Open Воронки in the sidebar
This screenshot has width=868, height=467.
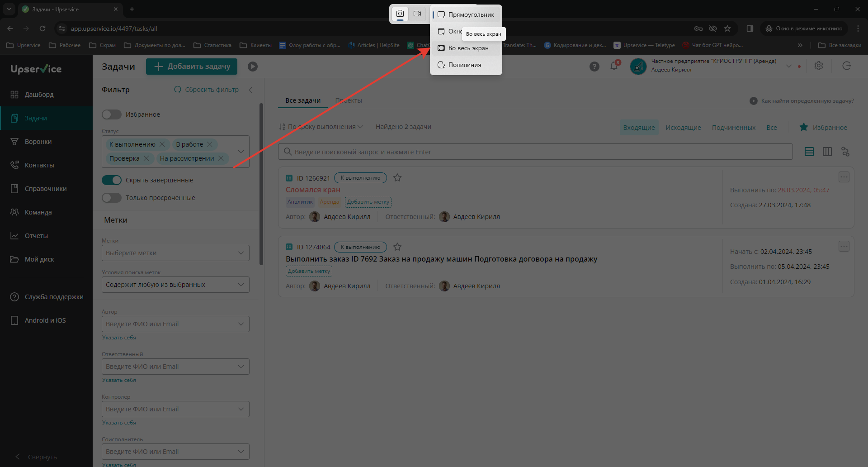click(46, 142)
